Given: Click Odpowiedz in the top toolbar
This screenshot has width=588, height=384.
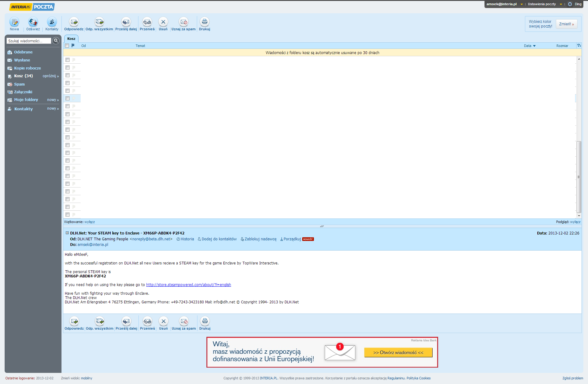Looking at the screenshot, I should point(74,24).
